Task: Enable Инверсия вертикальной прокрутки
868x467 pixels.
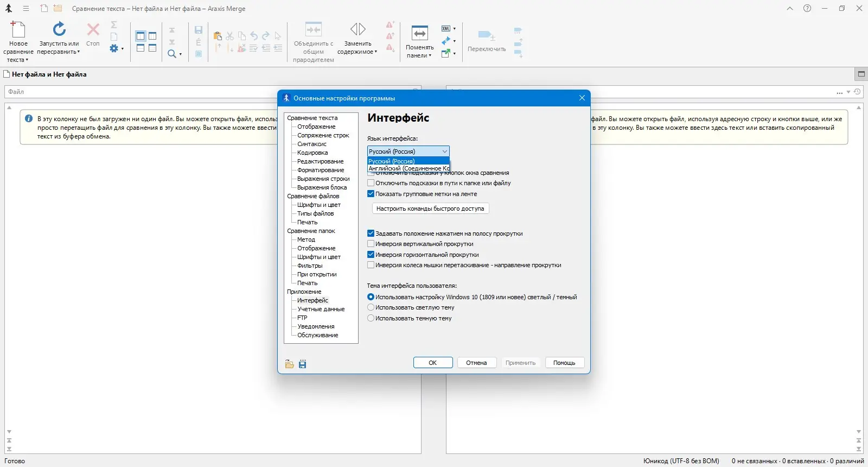Action: pyautogui.click(x=371, y=244)
